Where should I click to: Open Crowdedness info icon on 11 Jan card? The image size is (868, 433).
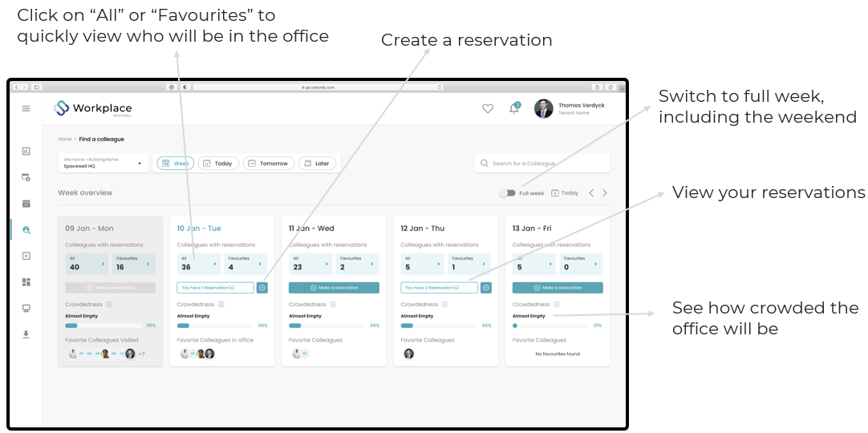[x=333, y=304]
